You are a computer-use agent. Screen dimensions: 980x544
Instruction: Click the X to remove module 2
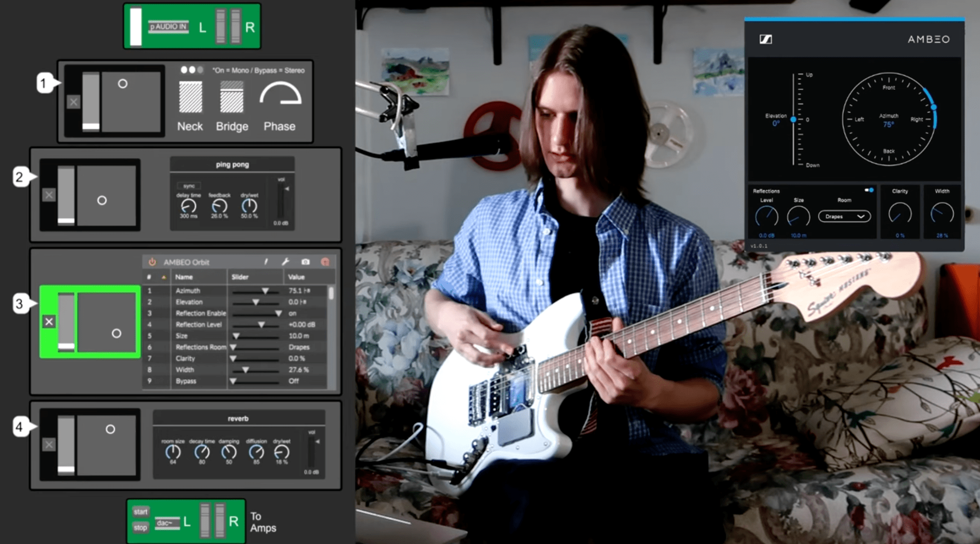tap(48, 195)
